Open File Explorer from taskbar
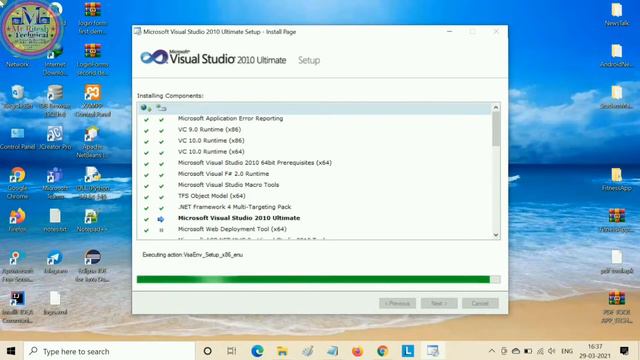640x360 pixels. [282, 351]
